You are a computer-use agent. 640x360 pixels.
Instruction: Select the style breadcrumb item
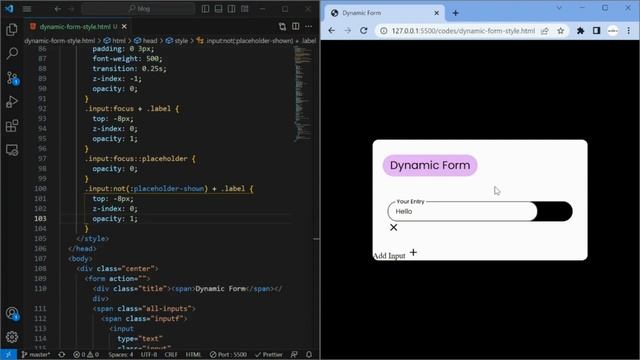[177, 41]
